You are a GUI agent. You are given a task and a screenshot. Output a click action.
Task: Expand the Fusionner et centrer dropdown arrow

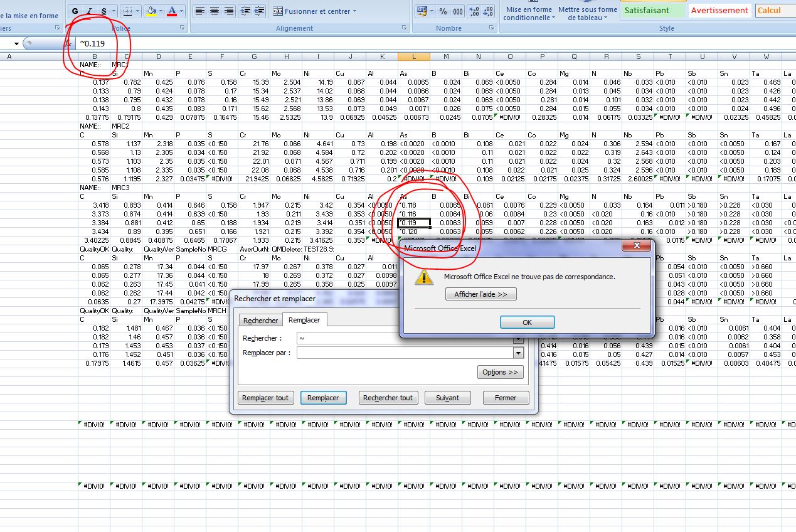354,11
